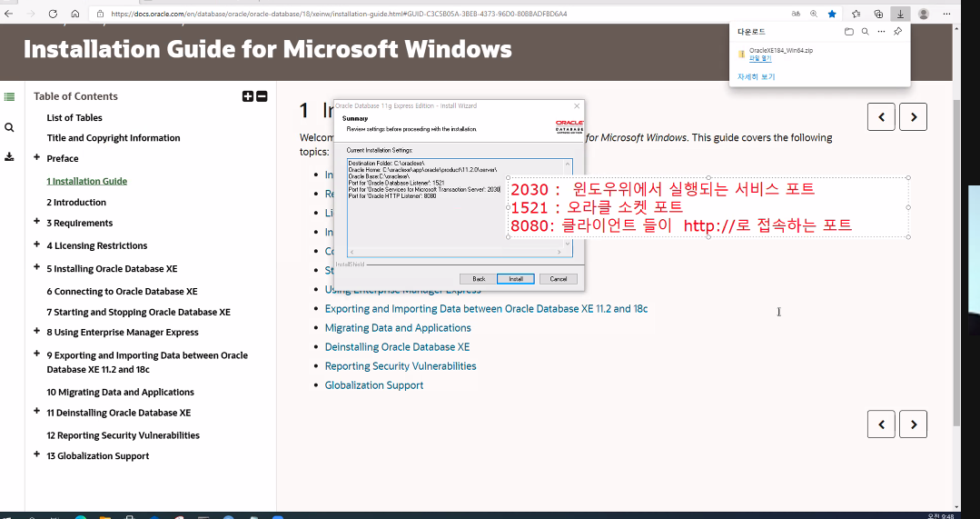The height and width of the screenshot is (519, 980).
Task: Click the red Korean port notes text box
Action: click(x=708, y=207)
